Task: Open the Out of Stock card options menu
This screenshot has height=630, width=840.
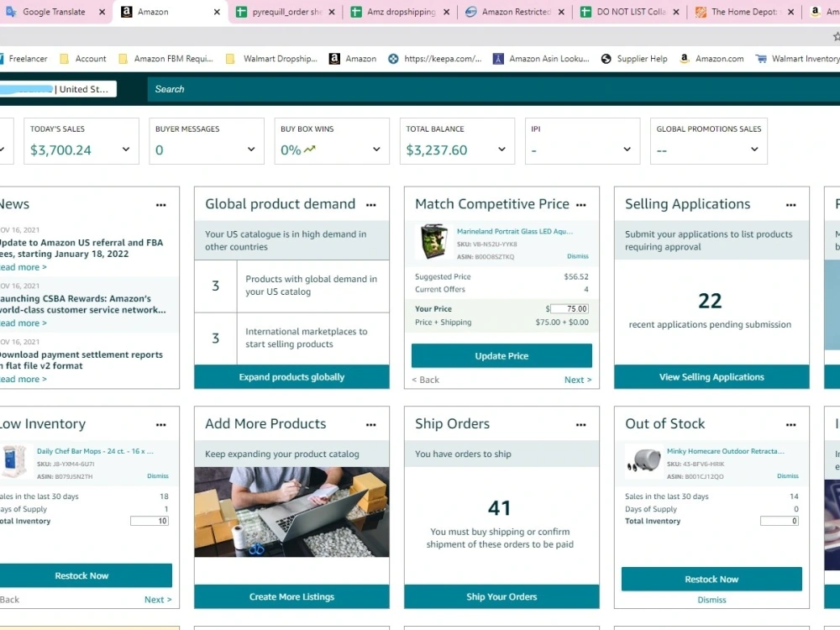Action: pyautogui.click(x=790, y=425)
